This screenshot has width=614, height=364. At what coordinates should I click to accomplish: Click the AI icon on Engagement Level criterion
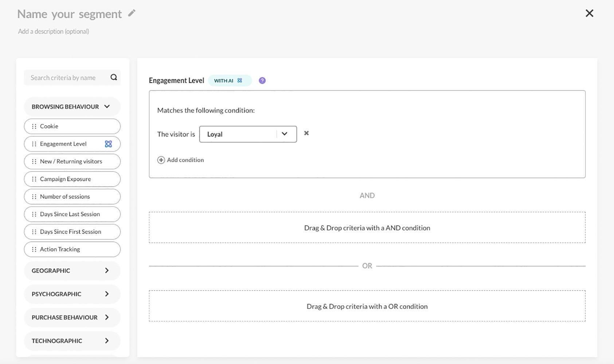pyautogui.click(x=108, y=144)
